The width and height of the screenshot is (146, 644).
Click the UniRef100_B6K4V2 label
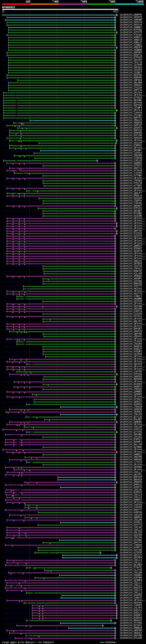131,620
